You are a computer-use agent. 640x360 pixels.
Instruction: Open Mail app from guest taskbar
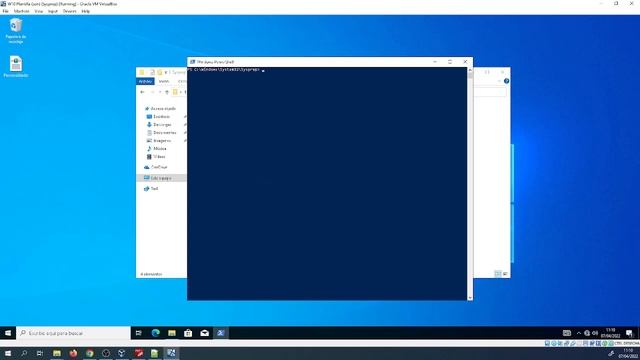pyautogui.click(x=204, y=333)
